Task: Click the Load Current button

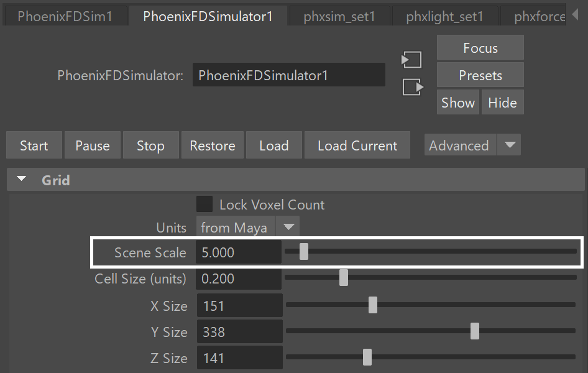Action: click(x=357, y=145)
